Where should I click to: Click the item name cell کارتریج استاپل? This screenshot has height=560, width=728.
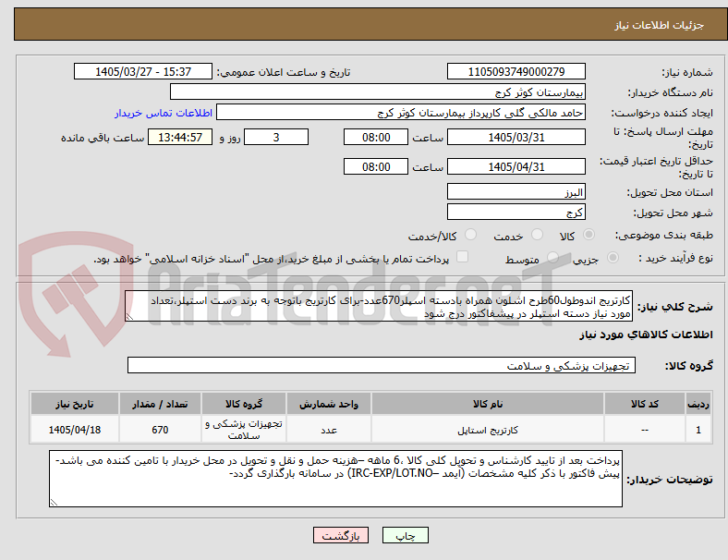click(488, 430)
